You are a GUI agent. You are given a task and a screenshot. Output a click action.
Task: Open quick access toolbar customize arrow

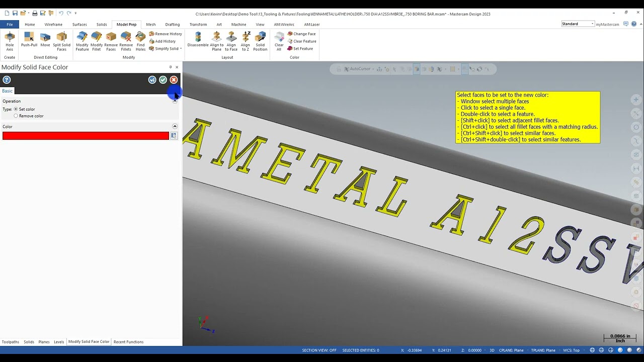coord(75,13)
